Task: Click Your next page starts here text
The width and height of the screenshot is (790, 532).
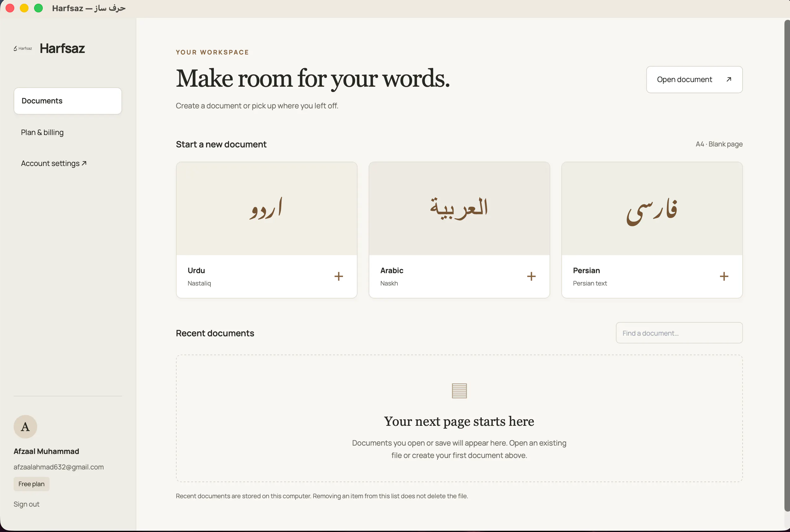Action: tap(459, 421)
